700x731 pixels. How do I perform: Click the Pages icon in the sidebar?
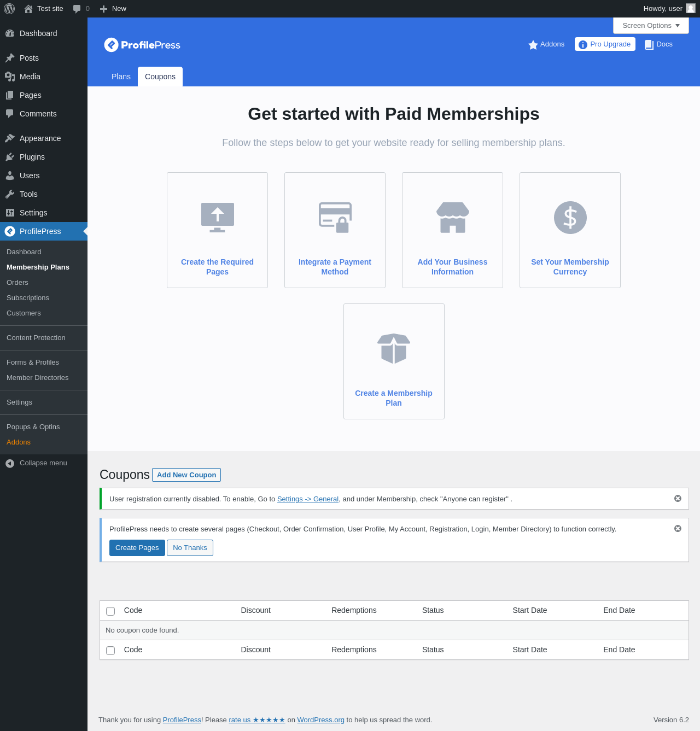(x=10, y=95)
